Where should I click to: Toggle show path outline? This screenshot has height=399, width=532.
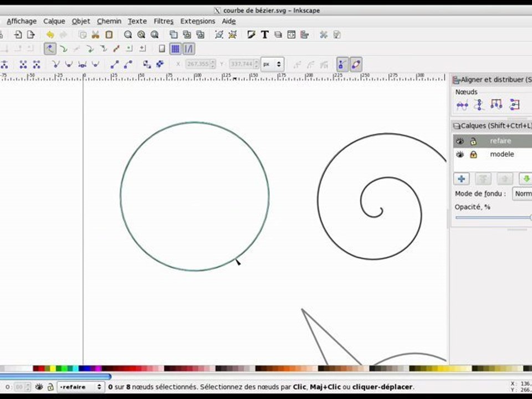(x=356, y=64)
